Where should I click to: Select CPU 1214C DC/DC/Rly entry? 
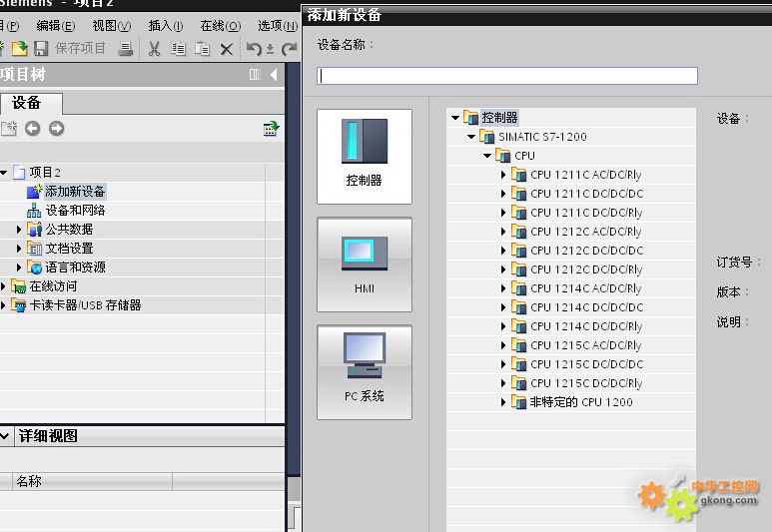(586, 326)
